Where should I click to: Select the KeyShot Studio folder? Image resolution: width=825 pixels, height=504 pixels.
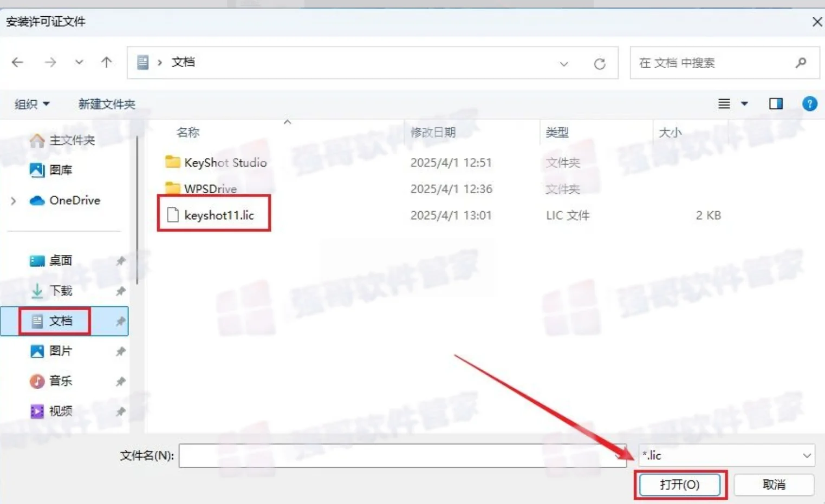pyautogui.click(x=225, y=162)
